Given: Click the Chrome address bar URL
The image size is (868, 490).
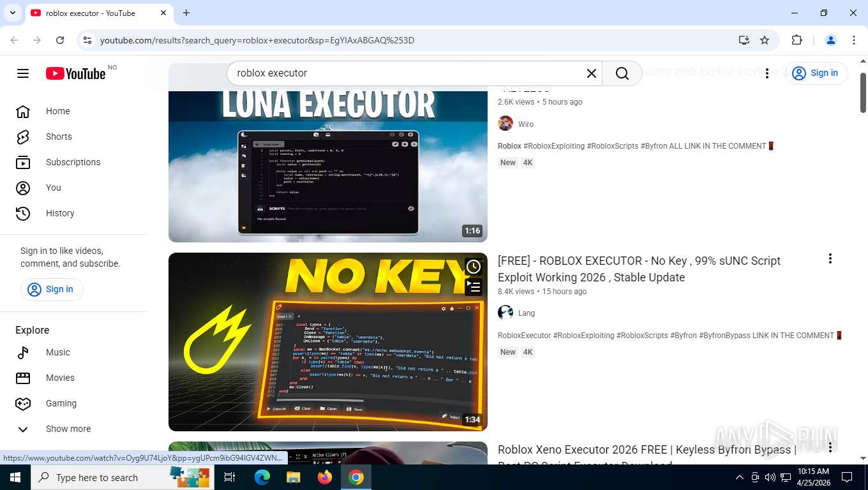Looking at the screenshot, I should (x=257, y=40).
